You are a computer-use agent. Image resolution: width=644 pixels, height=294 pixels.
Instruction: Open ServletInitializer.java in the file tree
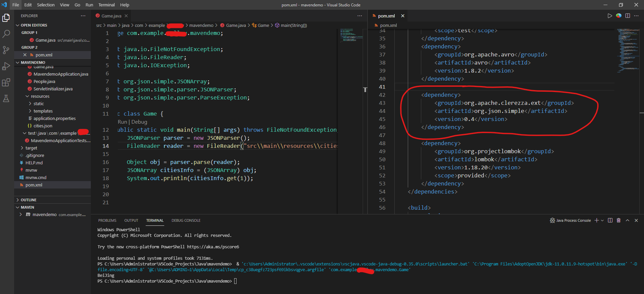52,89
